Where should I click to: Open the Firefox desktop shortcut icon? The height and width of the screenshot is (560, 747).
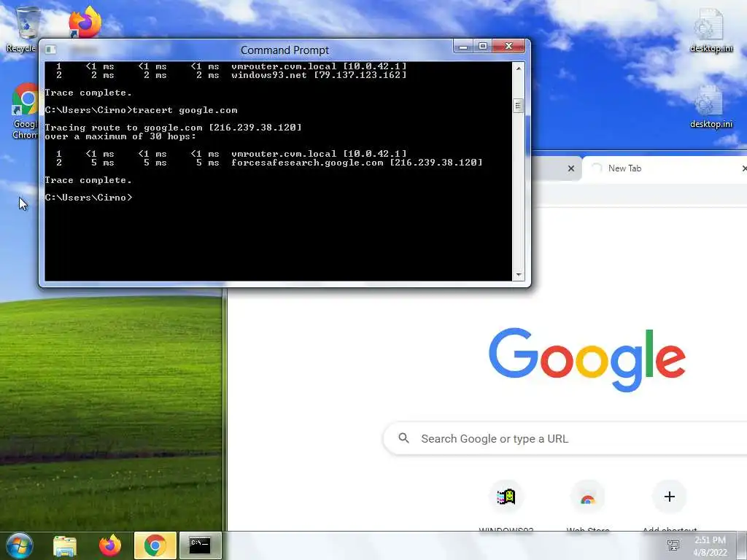(x=85, y=21)
